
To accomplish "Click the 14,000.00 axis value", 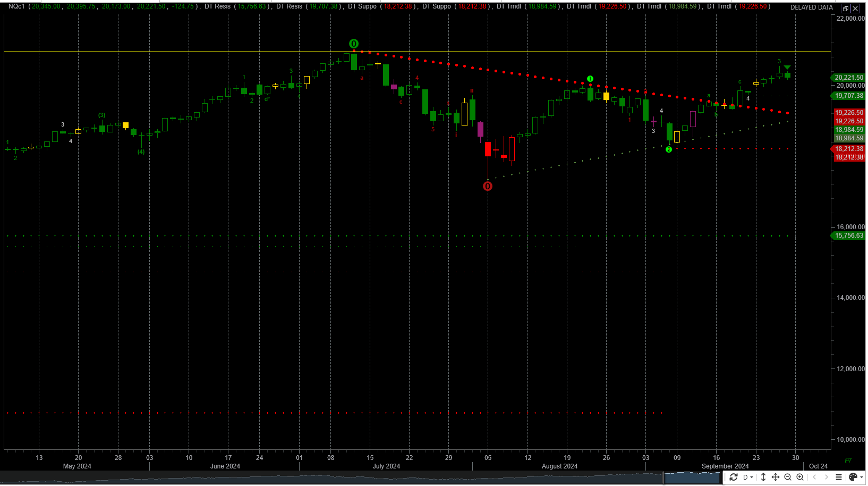I will coord(850,298).
